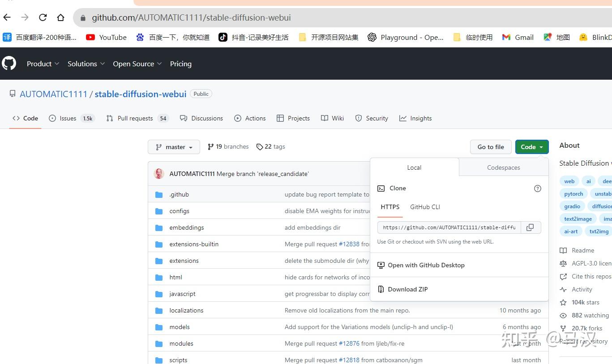Copy the HTTPS clone URL
This screenshot has width=612, height=364.
pyautogui.click(x=530, y=227)
